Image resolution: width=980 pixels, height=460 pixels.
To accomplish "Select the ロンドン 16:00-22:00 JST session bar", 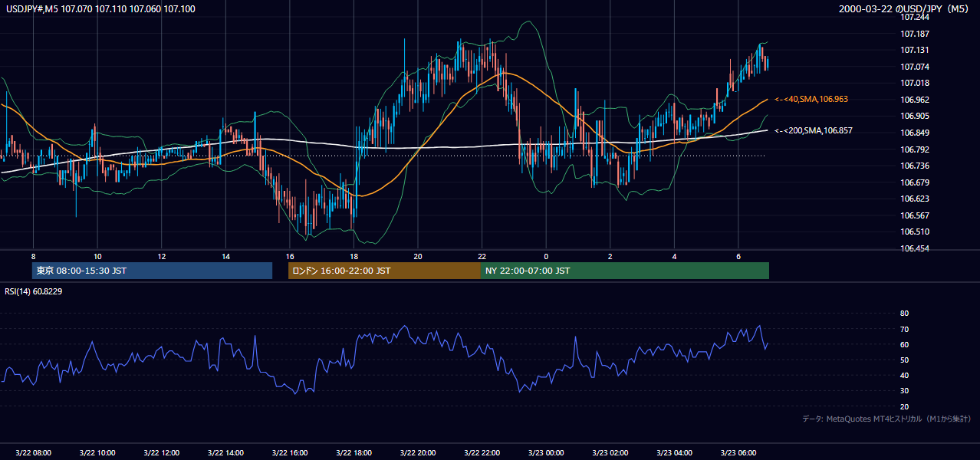I will (x=384, y=271).
